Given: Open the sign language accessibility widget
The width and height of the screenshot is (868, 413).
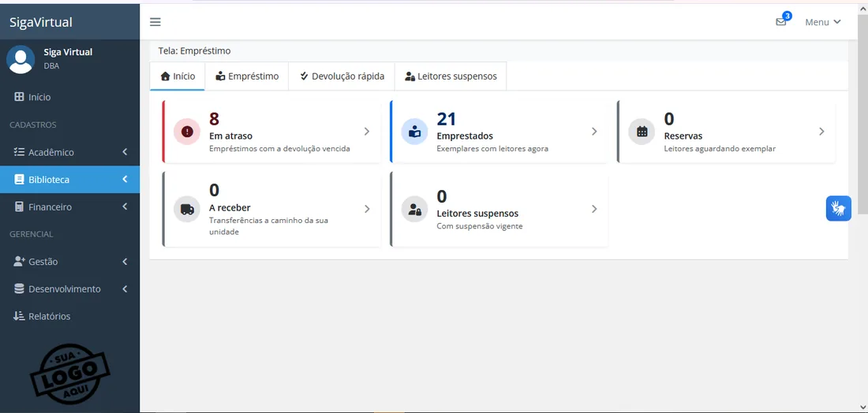Looking at the screenshot, I should tap(839, 208).
